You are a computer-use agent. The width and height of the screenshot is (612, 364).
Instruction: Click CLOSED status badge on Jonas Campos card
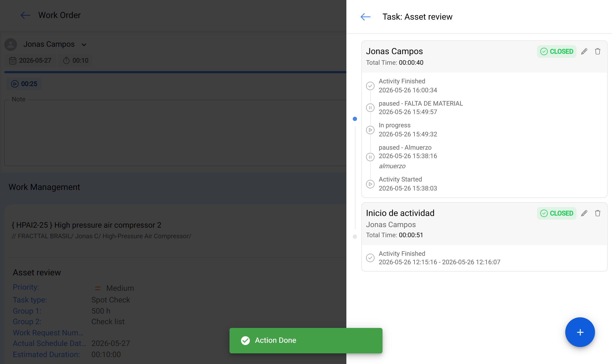[x=557, y=51]
